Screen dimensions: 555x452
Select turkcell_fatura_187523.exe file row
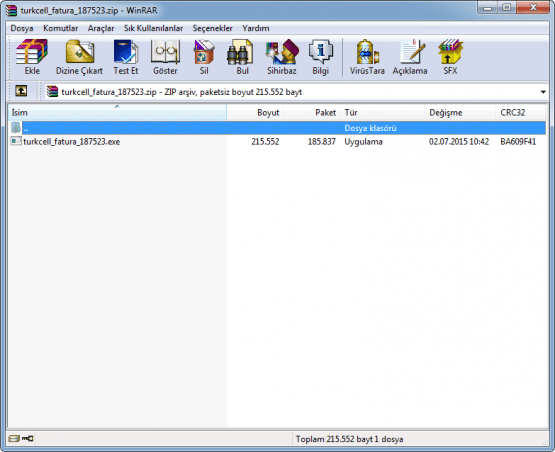point(277,142)
